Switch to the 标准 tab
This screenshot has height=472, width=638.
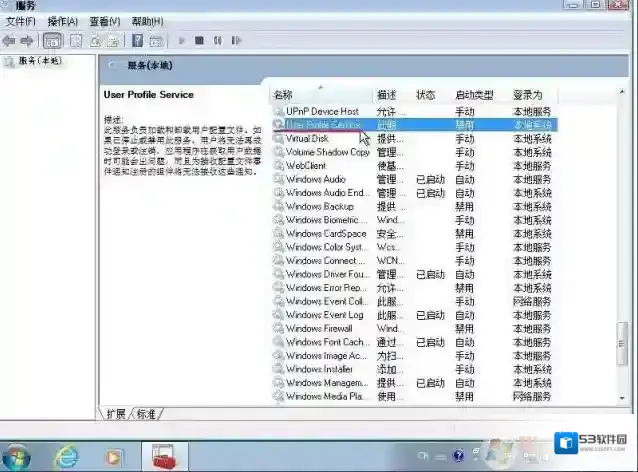146,414
